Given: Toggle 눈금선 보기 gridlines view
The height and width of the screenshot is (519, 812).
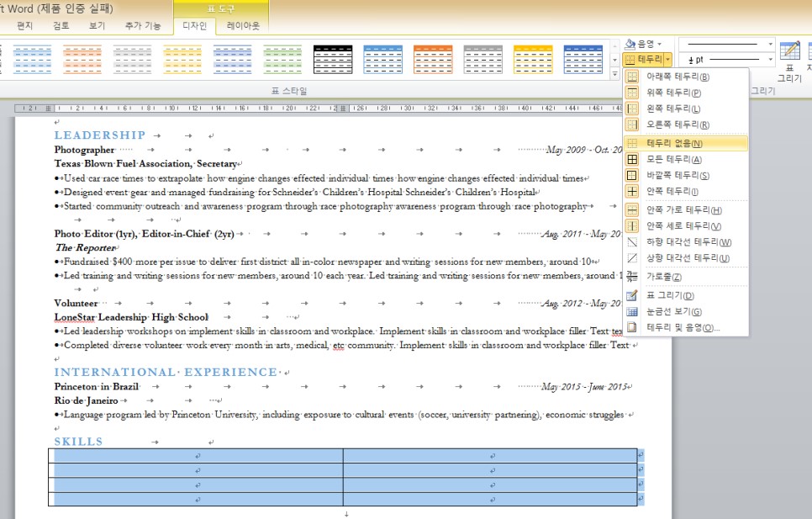Looking at the screenshot, I should (x=672, y=311).
